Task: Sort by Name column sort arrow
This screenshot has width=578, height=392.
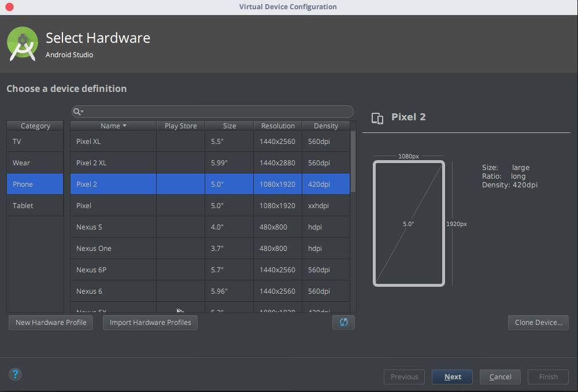Action: coord(125,125)
